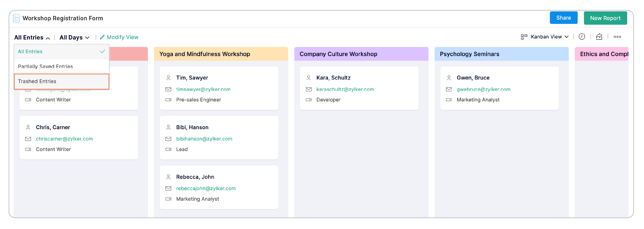Click the New Report button
This screenshot has width=644, height=229.
[x=605, y=18]
